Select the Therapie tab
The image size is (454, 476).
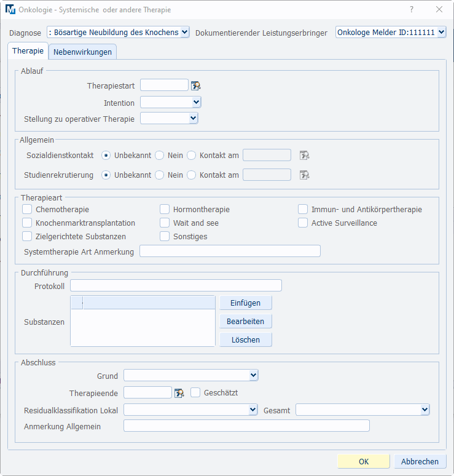[x=28, y=51]
